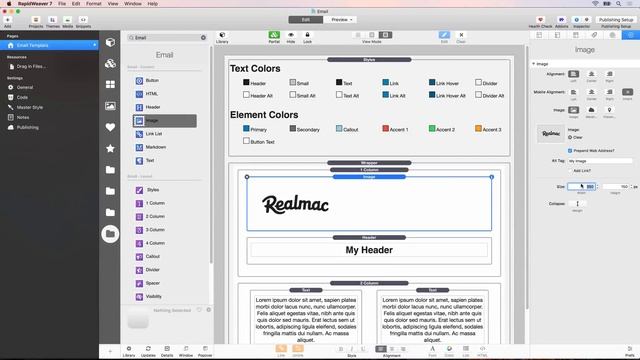Collapse the Image section disclosure triangle
Viewport: 640px width, 360px height.
tap(533, 64)
